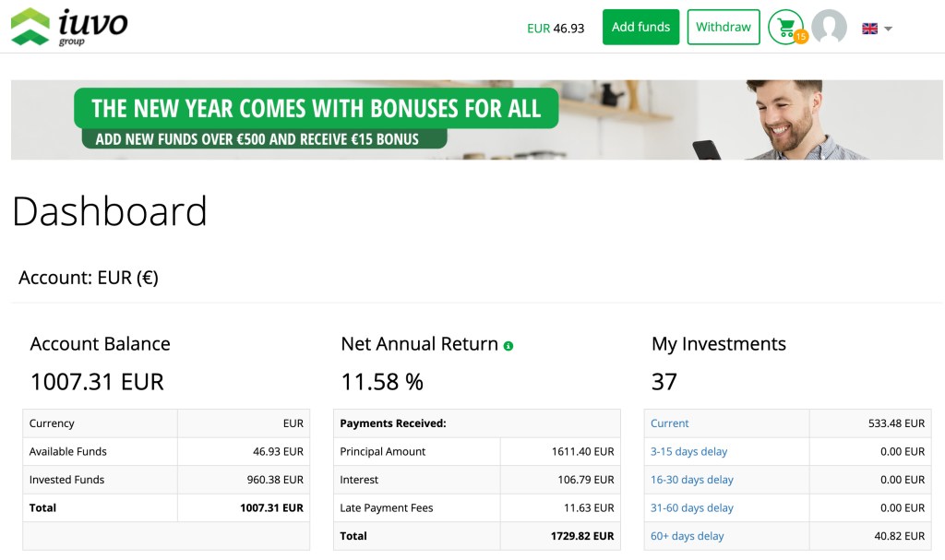This screenshot has width=945, height=560.
Task: Expand the language selection dropdown arrow
Action: [x=888, y=29]
